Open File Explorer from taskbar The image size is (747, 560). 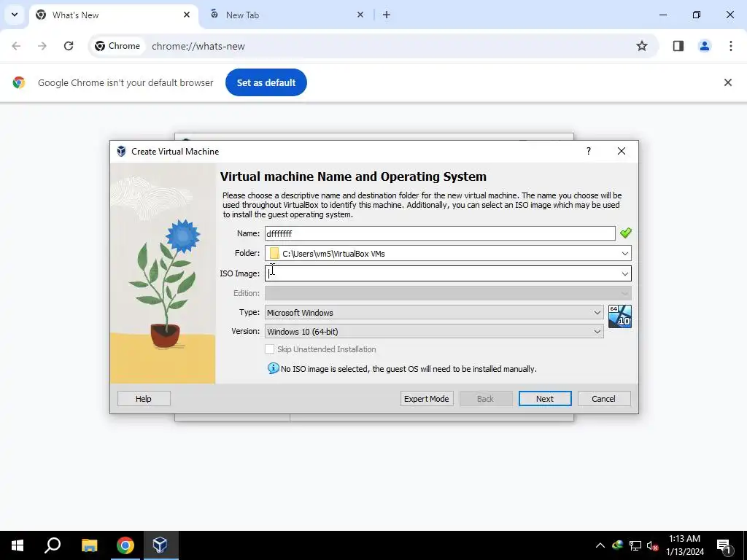pos(89,545)
